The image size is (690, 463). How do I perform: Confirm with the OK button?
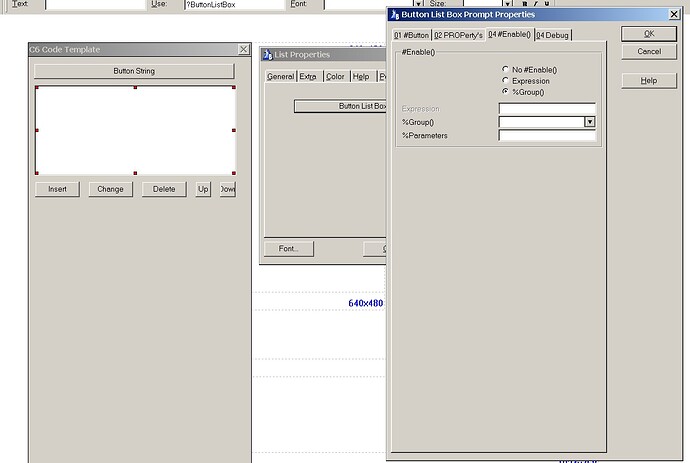coord(649,34)
